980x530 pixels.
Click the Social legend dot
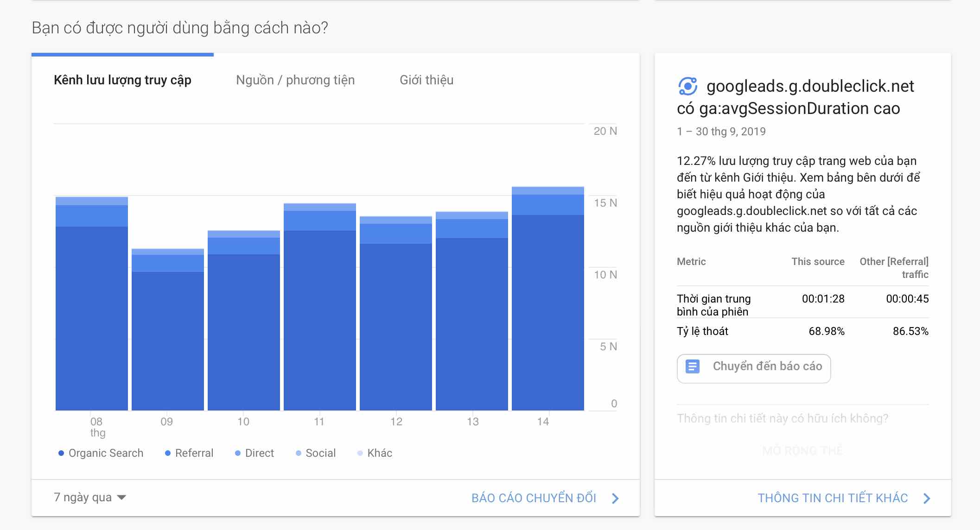299,453
